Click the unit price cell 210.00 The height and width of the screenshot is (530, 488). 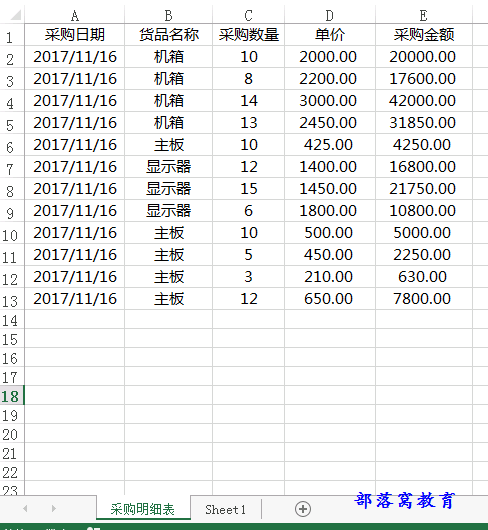tap(330, 277)
